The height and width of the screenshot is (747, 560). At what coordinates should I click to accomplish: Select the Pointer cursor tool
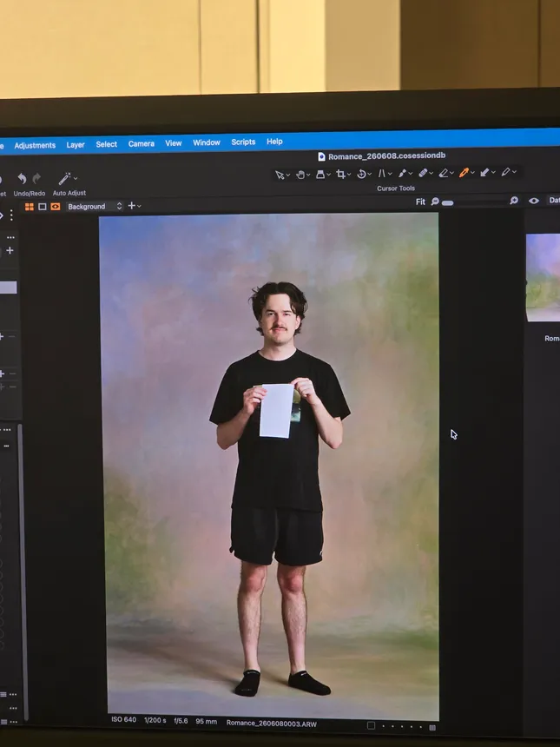click(280, 175)
